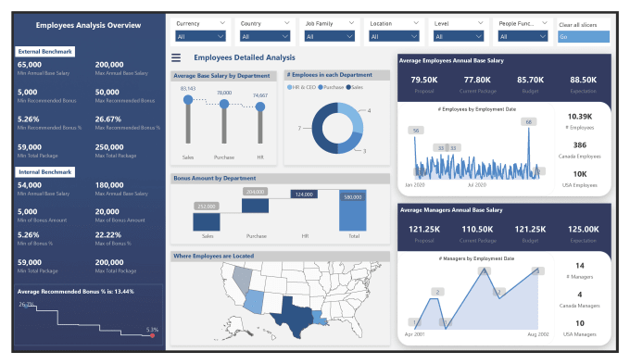Image resolution: width=630 pixels, height=364 pixels.
Task: Click the Where Employees are Located header
Action: pos(214,256)
